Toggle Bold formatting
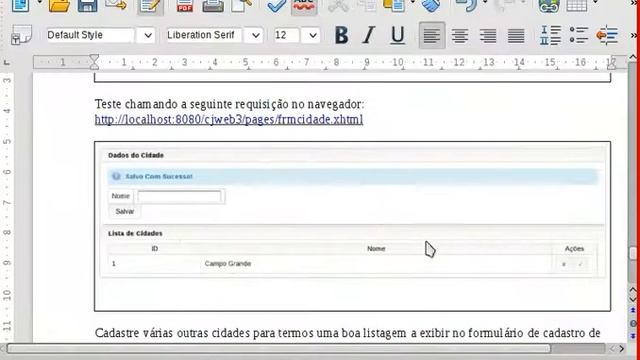Screen dimensions: 640x360 point(342,35)
